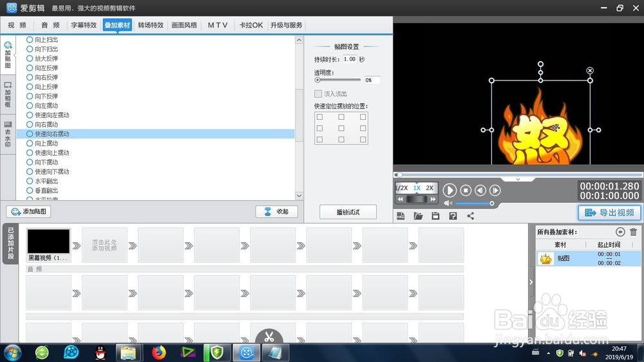Click the volume slider handle

tap(491, 204)
